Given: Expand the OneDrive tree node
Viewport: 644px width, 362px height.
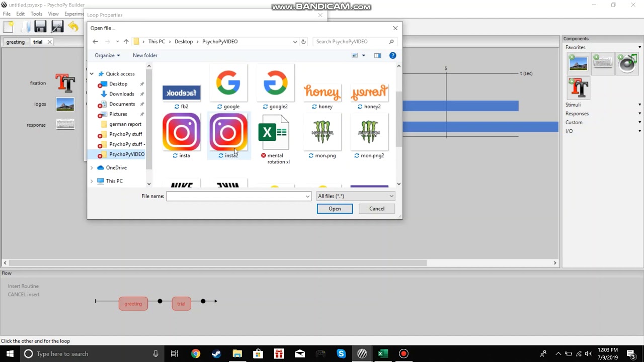Looking at the screenshot, I should tap(92, 167).
